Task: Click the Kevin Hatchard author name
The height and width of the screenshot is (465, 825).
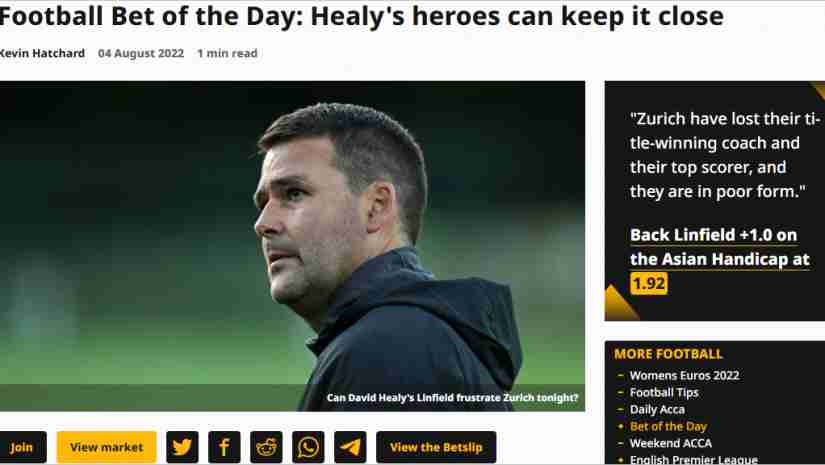Action: 42,53
